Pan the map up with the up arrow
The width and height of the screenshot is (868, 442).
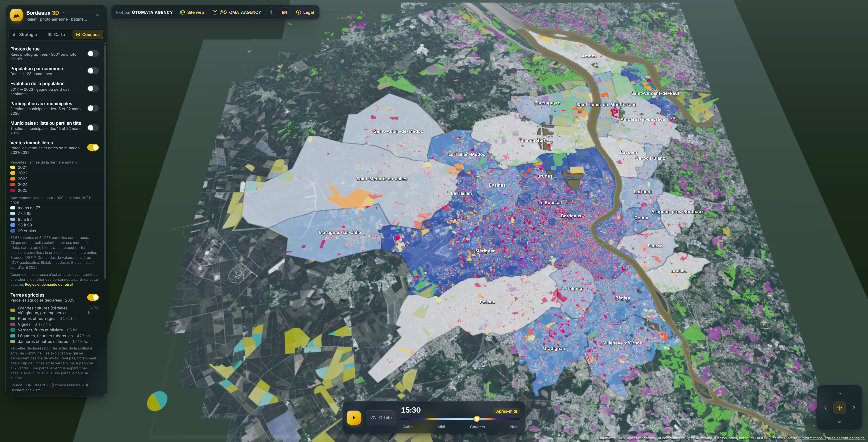[839, 394]
